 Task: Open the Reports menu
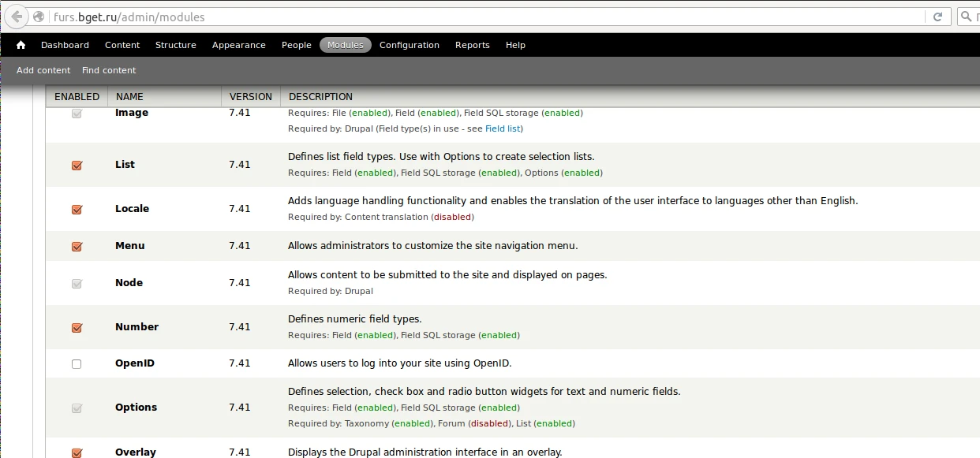(472, 45)
